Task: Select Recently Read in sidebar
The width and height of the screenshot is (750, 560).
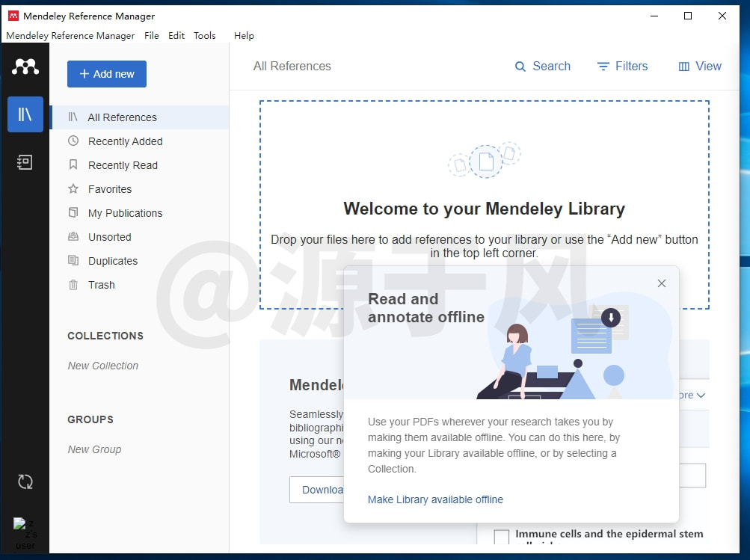Action: click(x=139, y=165)
